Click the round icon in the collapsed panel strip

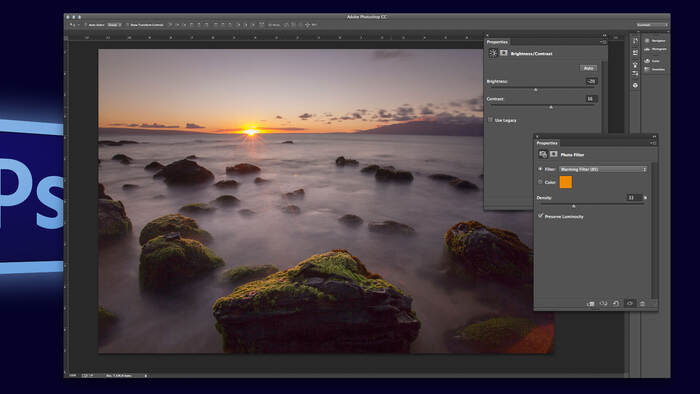(x=635, y=85)
